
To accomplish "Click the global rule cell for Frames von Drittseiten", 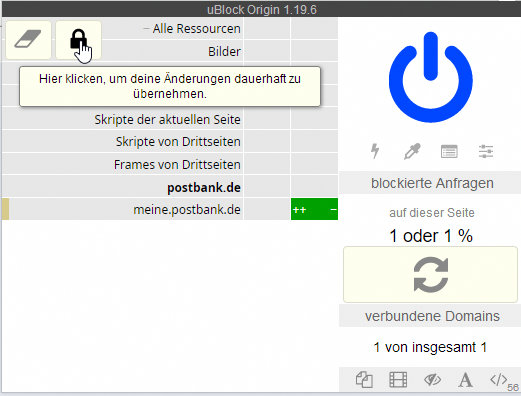I will 267,164.
